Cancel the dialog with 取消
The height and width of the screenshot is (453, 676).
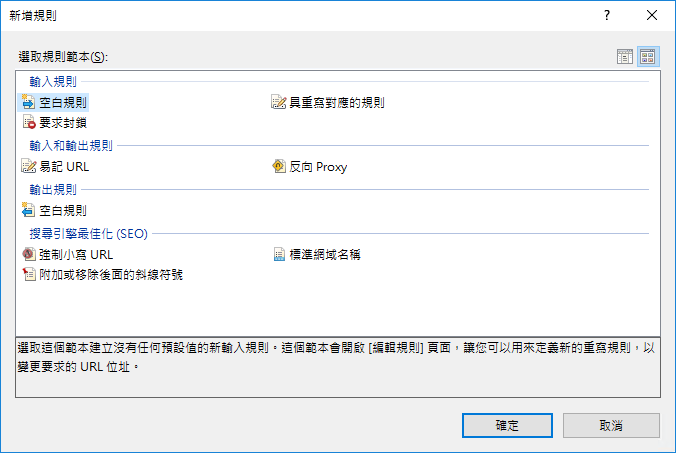point(611,425)
